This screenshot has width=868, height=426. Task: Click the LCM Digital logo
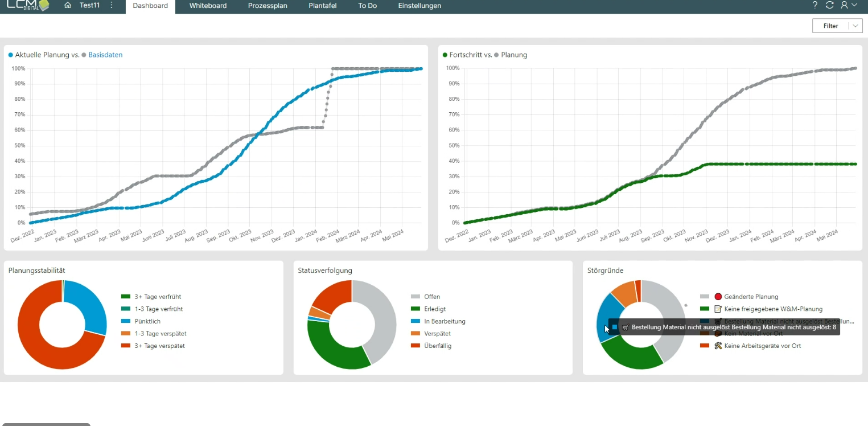click(x=26, y=5)
